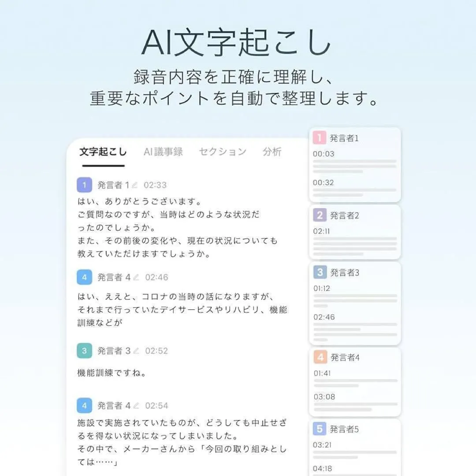The width and height of the screenshot is (476, 476).
Task: Click the pink 1 badge in 発言者1 card
Action: pos(320,138)
